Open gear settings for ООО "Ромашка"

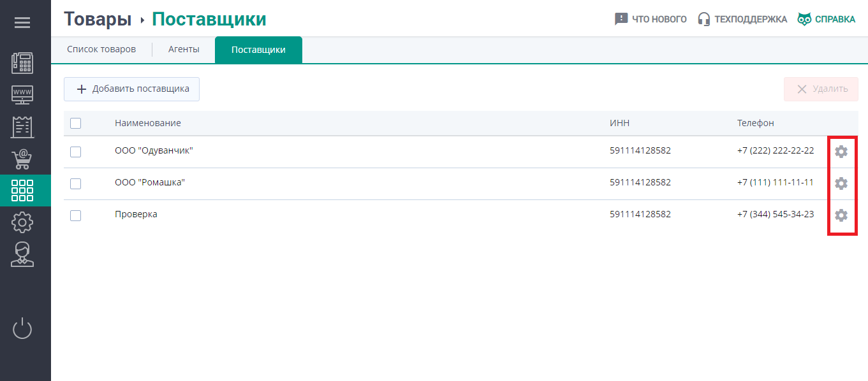(841, 183)
